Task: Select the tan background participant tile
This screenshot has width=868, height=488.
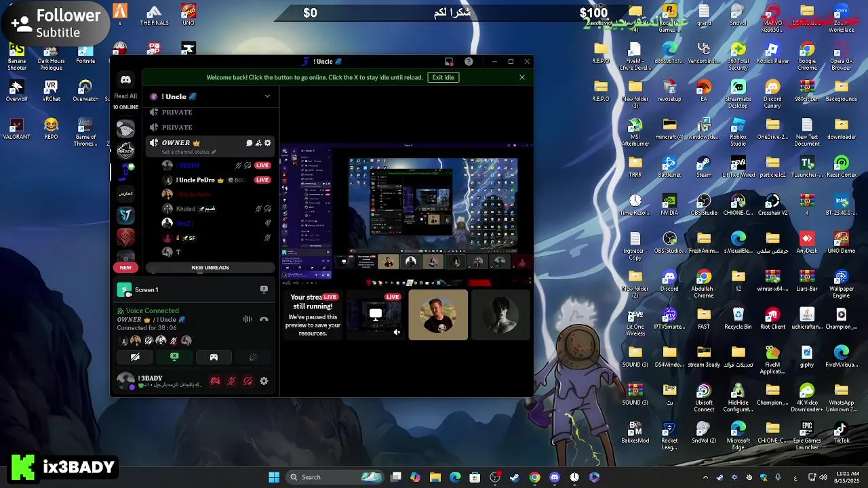Action: click(x=438, y=314)
